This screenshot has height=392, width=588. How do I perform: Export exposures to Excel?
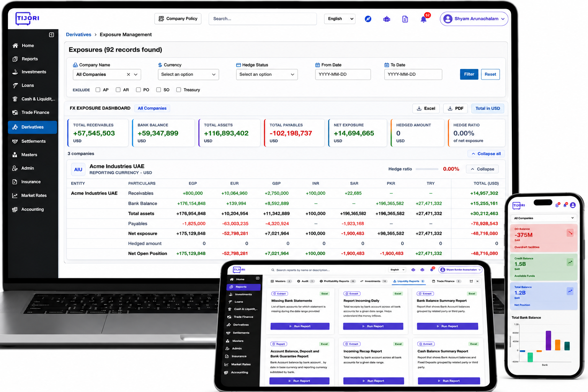click(x=426, y=108)
